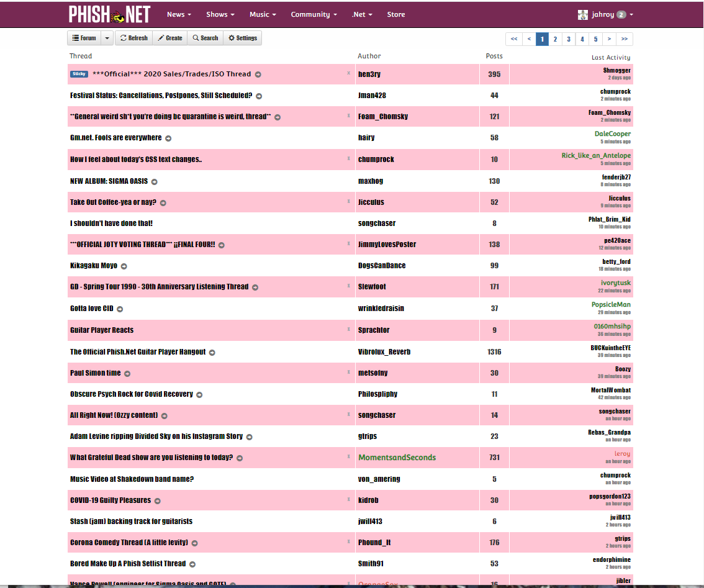This screenshot has width=704, height=588.
Task: Click arrow icon next to Paul Simon time
Action: (127, 374)
